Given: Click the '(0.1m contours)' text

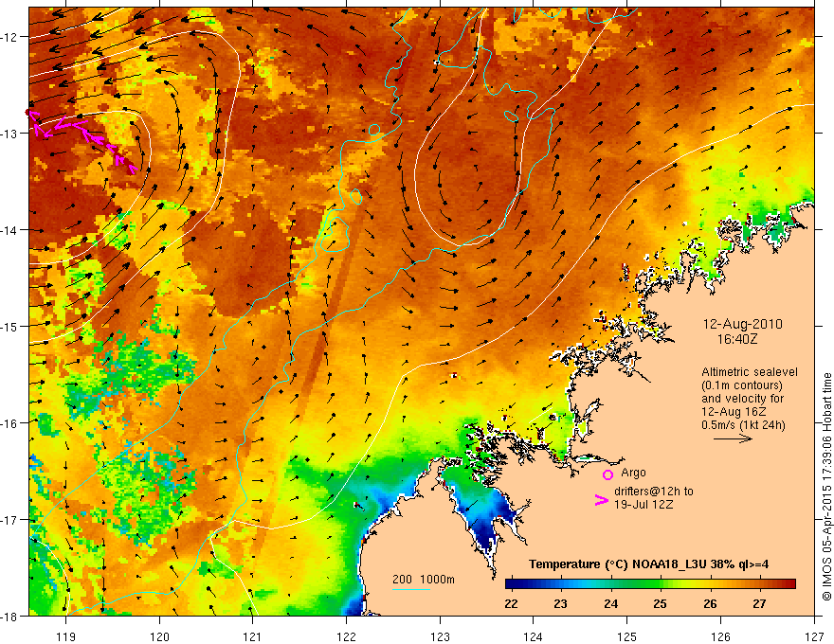Looking at the screenshot, I should pos(742,385).
